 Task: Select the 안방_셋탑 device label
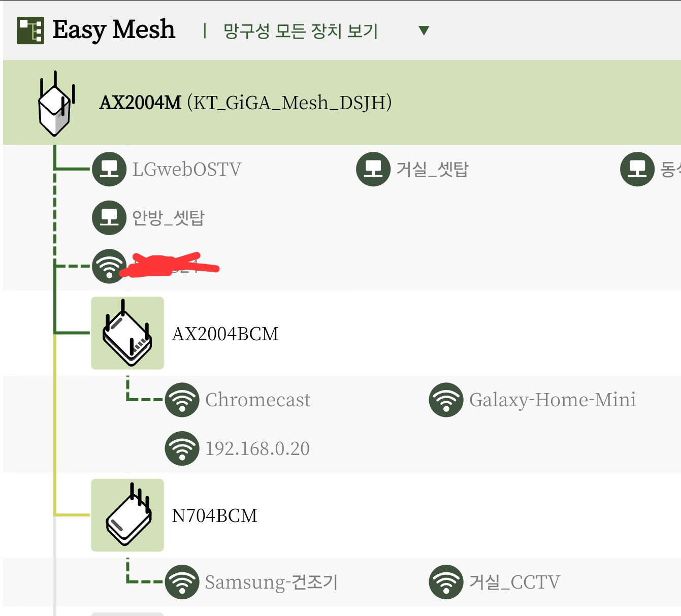(x=168, y=218)
